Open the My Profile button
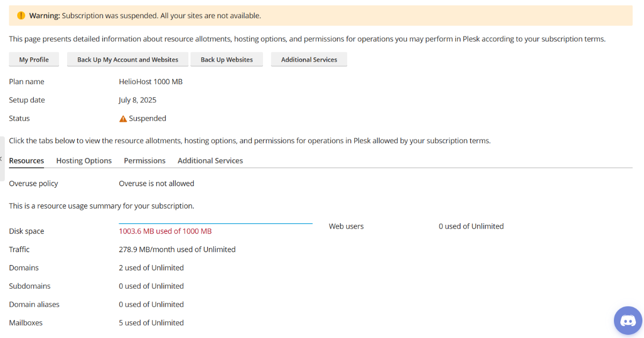Image resolution: width=644 pixels, height=338 pixels. click(34, 60)
